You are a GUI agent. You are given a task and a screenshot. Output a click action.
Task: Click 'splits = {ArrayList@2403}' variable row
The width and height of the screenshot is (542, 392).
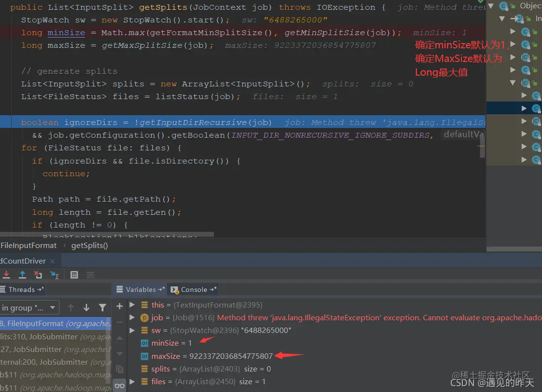(206, 369)
